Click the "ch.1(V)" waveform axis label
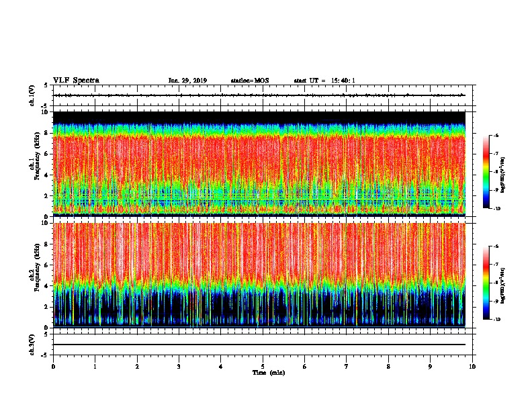The height and width of the screenshot is (411, 532). tap(32, 95)
